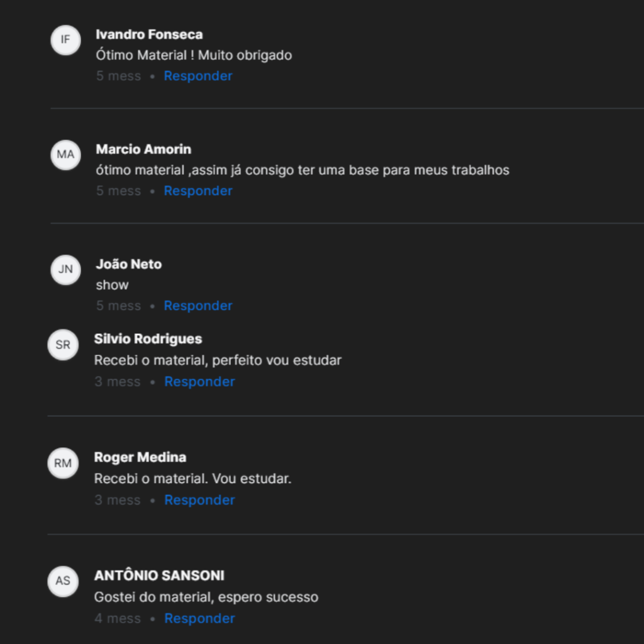Click the "5 mess" timestamp on Ivandro's comment
The height and width of the screenshot is (644, 644).
(119, 76)
